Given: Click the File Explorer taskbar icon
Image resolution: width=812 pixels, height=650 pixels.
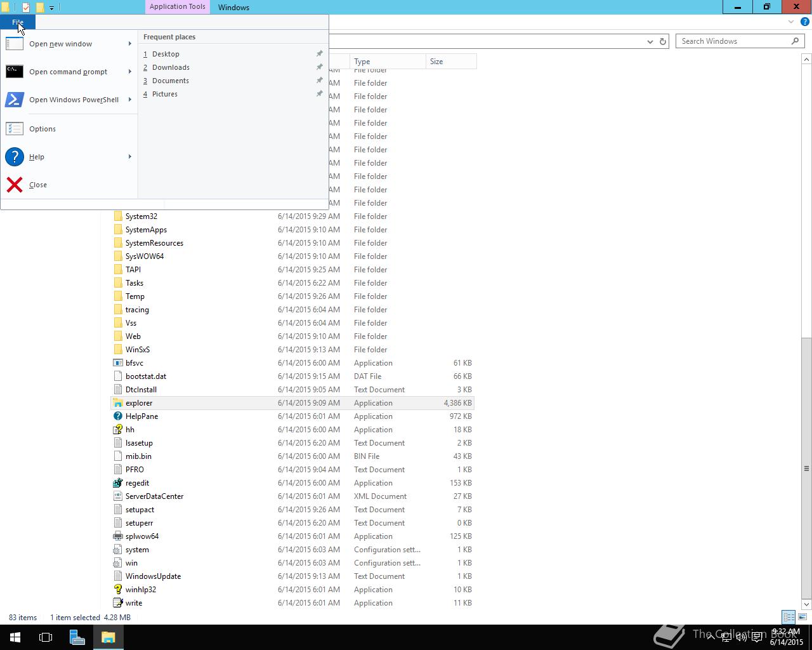Looking at the screenshot, I should point(108,637).
